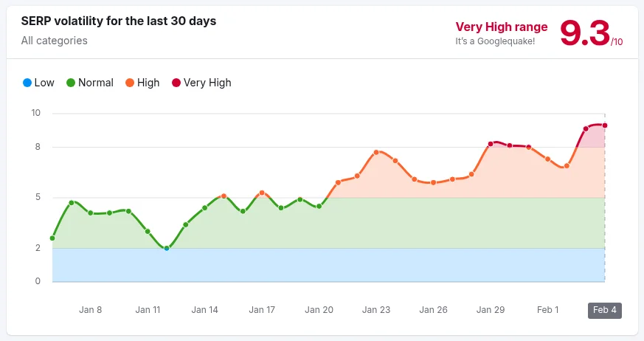Click the highlighted Feb 4 date label
The height and width of the screenshot is (341, 644).
point(604,310)
